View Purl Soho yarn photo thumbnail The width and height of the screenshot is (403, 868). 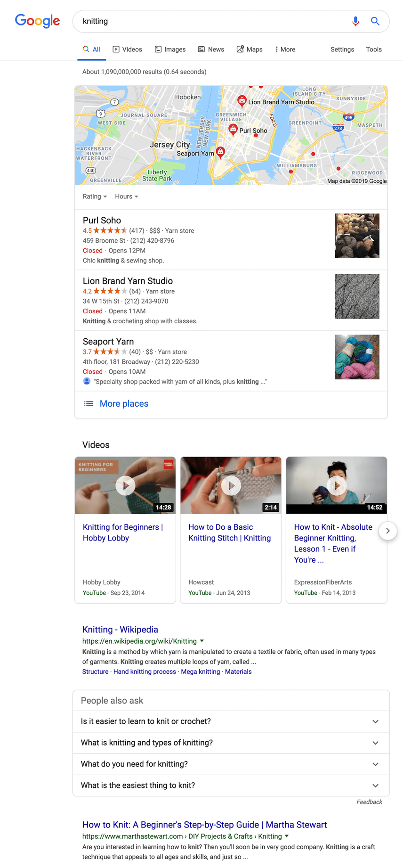pos(357,236)
